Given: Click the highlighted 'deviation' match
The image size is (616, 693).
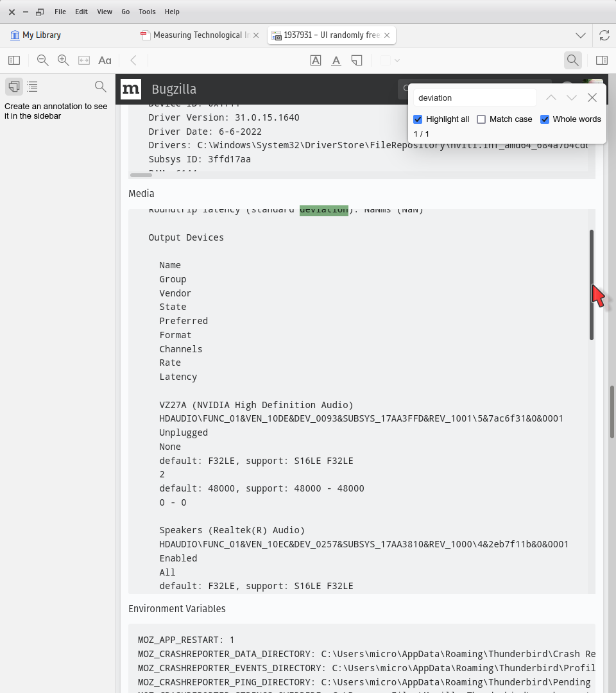Looking at the screenshot, I should [324, 211].
